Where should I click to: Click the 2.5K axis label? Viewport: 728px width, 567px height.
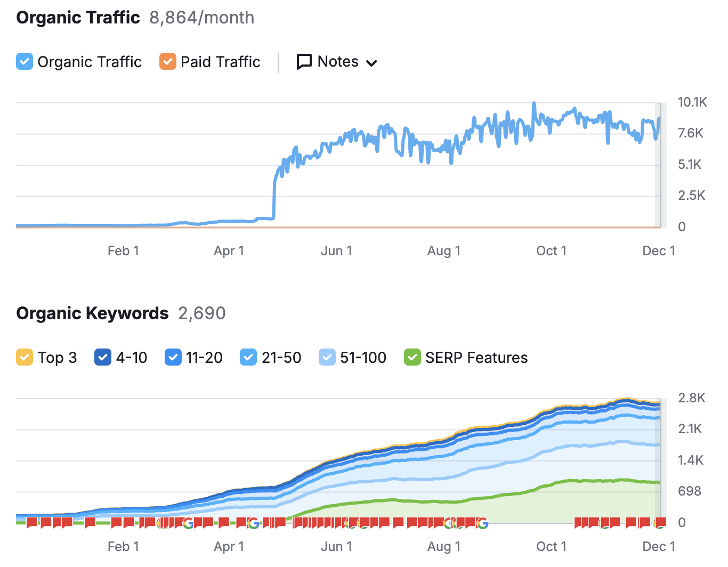pos(691,196)
